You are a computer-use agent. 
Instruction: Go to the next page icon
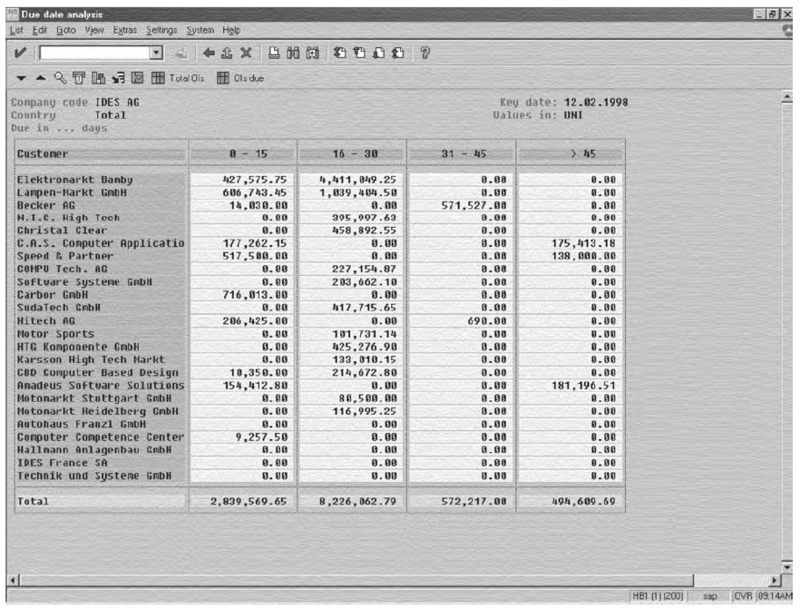[379, 53]
